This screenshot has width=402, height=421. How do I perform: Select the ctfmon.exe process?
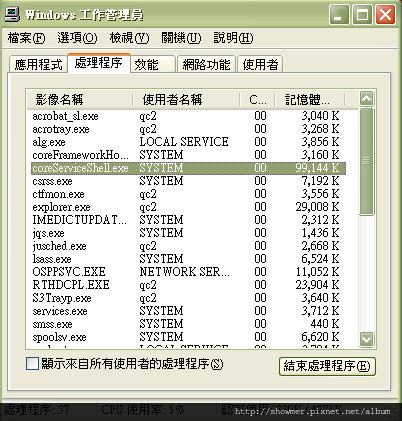coord(188,194)
